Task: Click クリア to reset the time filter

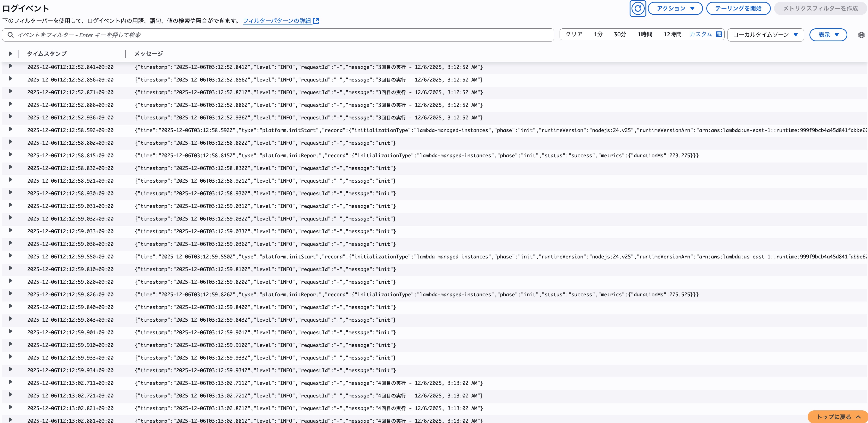Action: coord(574,34)
